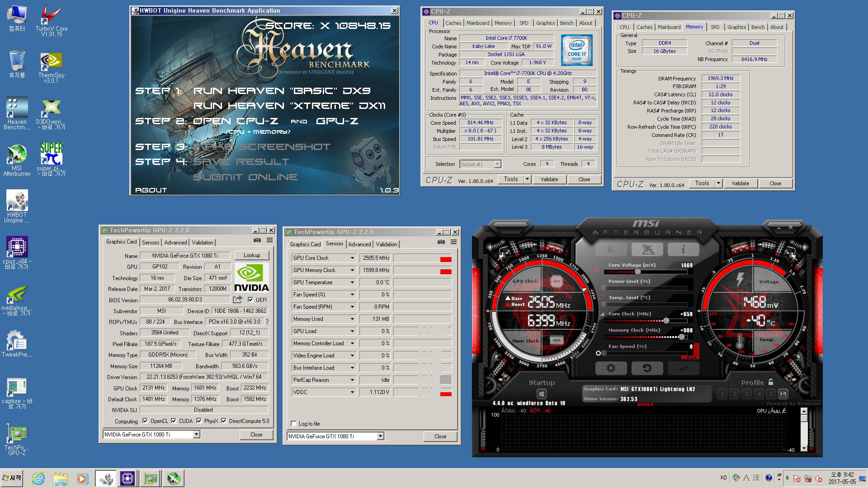Image resolution: width=868 pixels, height=488 pixels.
Task: Open the TurboV Core desktop shortcut
Action: click(51, 20)
